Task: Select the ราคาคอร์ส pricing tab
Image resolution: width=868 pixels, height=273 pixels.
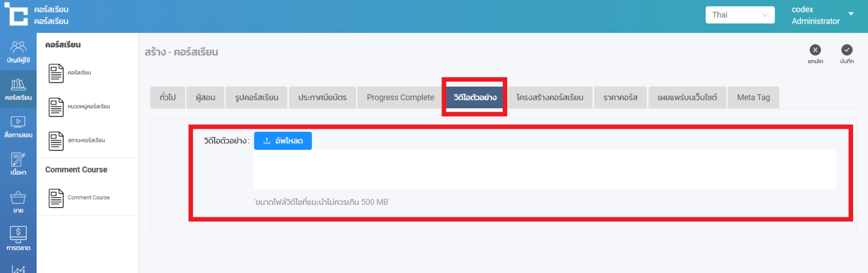Action: tap(620, 98)
